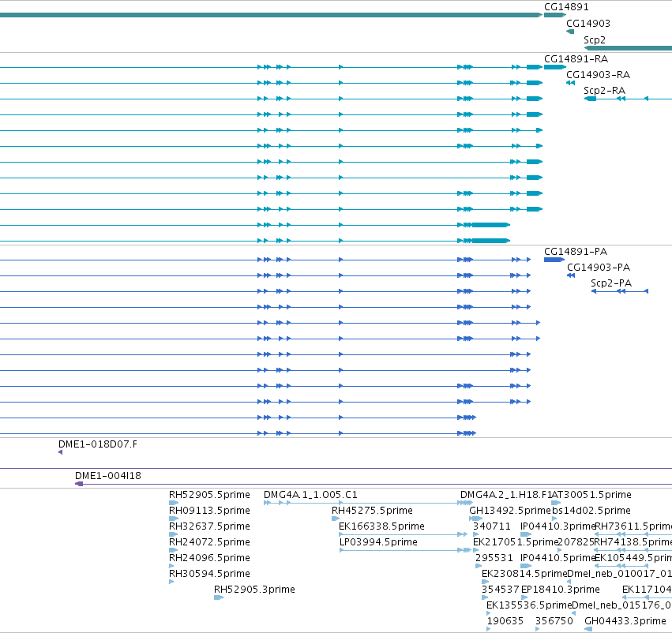The width and height of the screenshot is (672, 633).
Task: Select the purple arrowhead under DME1-018D07.F
Action: (x=61, y=452)
